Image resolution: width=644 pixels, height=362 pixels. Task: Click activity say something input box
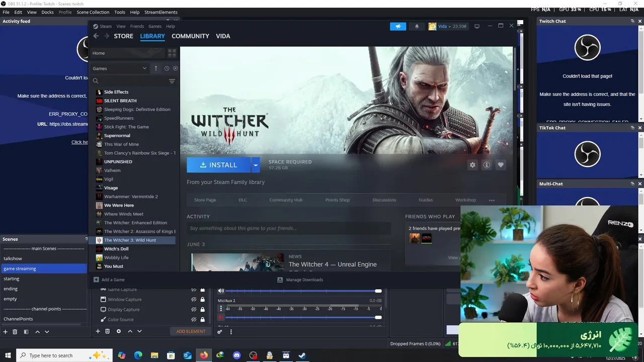click(x=288, y=228)
